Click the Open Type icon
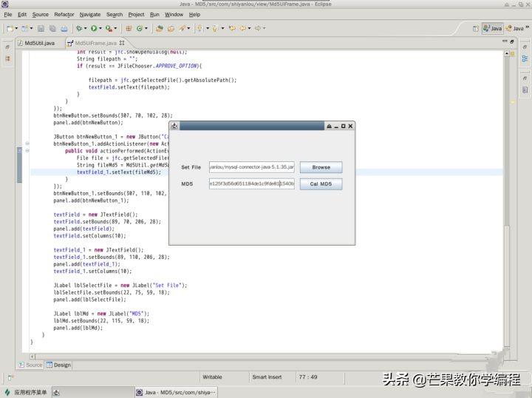Screen dimensions: 532x398 point(159,29)
